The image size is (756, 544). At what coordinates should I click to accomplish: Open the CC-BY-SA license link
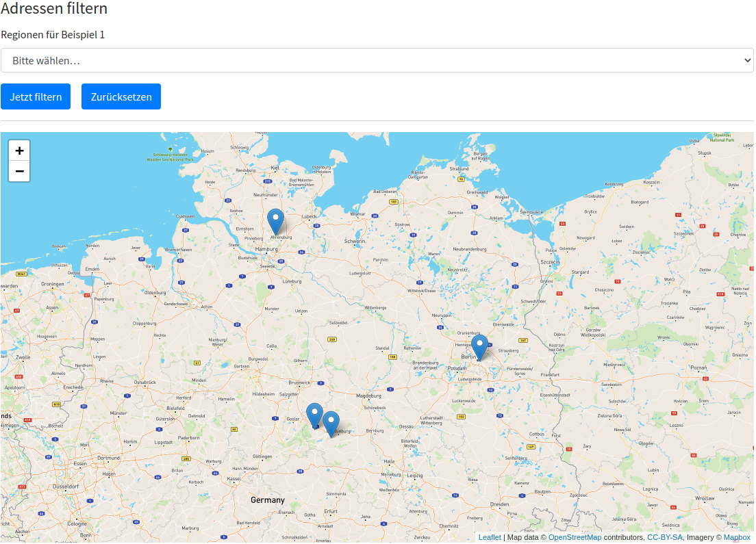(x=664, y=537)
